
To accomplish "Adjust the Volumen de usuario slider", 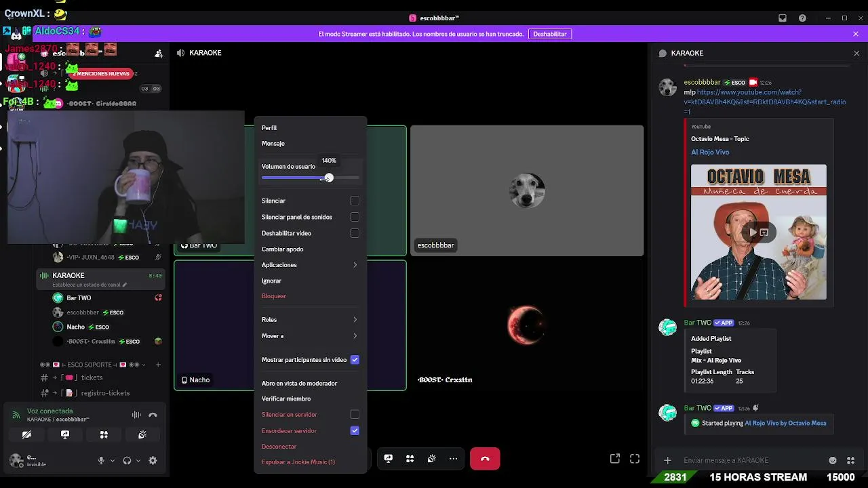I will pyautogui.click(x=311, y=178).
